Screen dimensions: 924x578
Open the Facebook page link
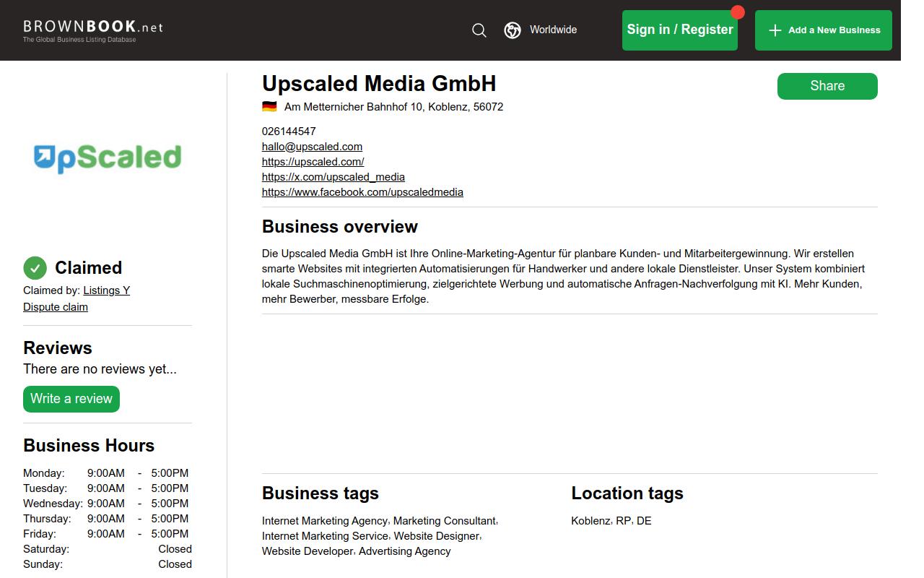tap(362, 192)
